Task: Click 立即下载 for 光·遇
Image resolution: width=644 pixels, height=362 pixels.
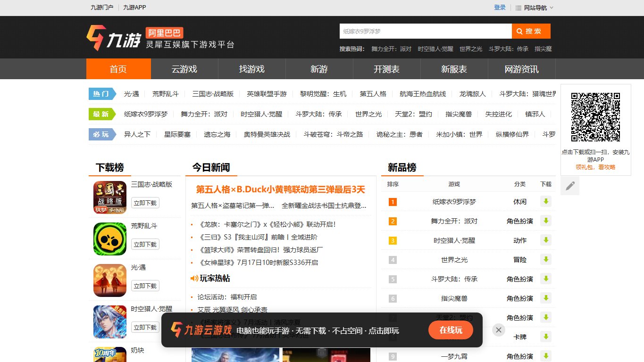Action: [x=145, y=286]
